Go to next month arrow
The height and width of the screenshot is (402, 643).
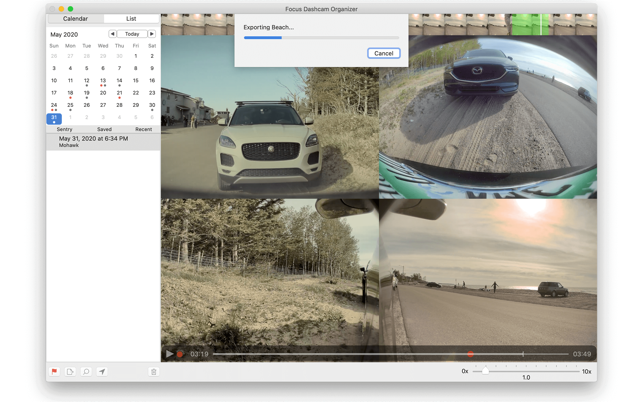152,34
